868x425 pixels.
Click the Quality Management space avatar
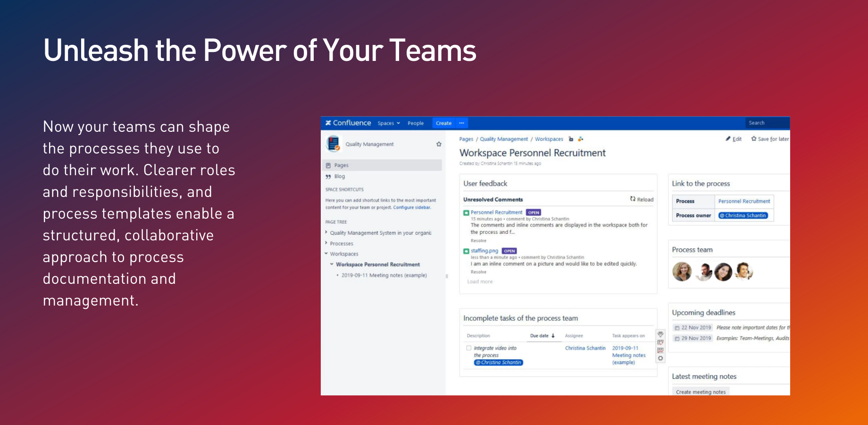333,144
